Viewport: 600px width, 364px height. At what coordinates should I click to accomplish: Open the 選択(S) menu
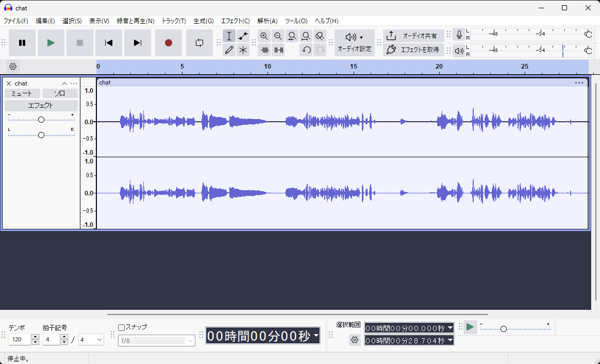pyautogui.click(x=72, y=21)
